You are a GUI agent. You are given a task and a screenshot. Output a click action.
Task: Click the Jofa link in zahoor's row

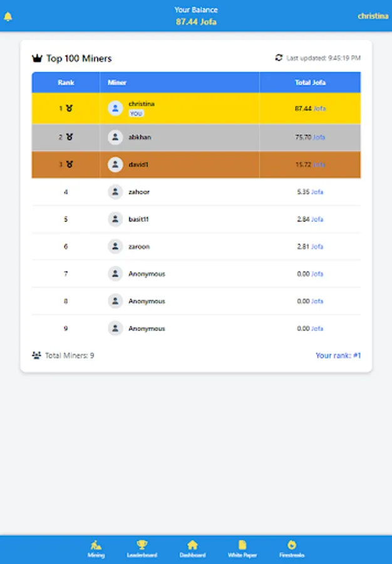[317, 192]
